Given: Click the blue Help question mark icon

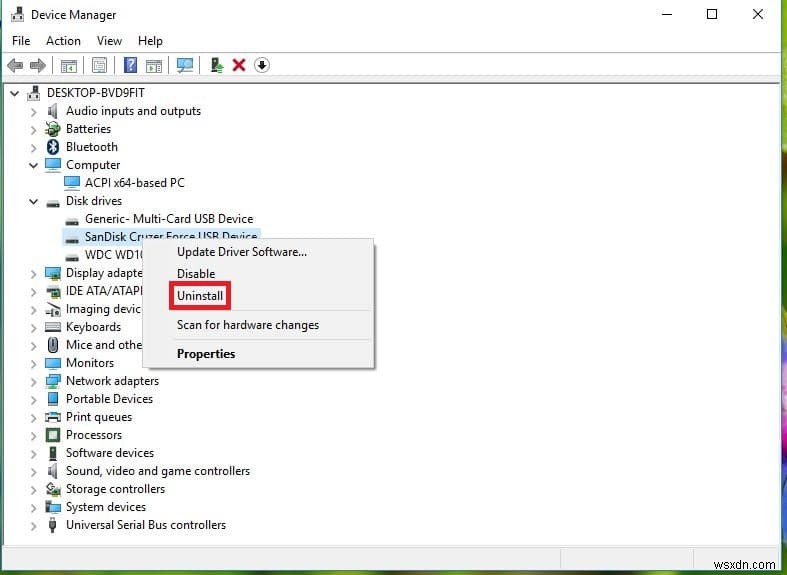Looking at the screenshot, I should point(130,65).
